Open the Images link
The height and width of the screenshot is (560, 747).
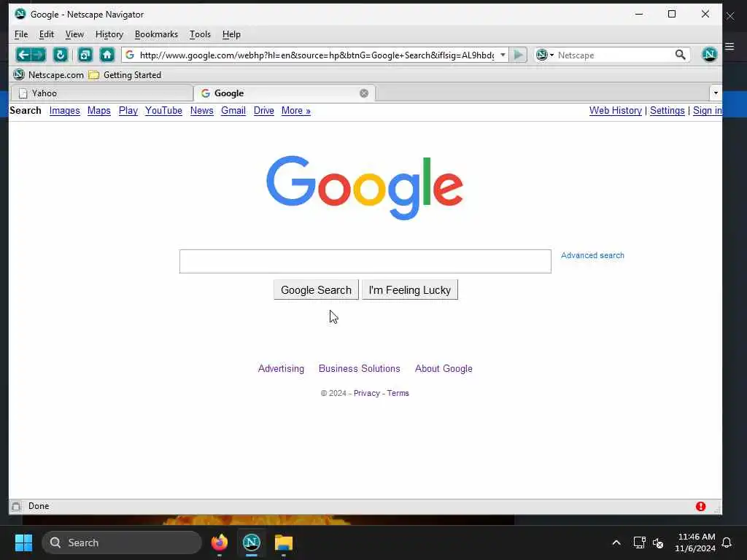point(64,111)
